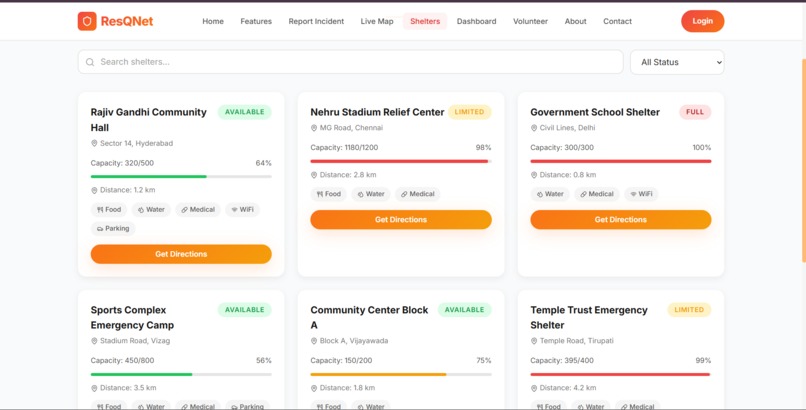Screen dimensions: 806x410
Task: Click pin icon next to Distance: 2.8 km
Action: [x=314, y=175]
